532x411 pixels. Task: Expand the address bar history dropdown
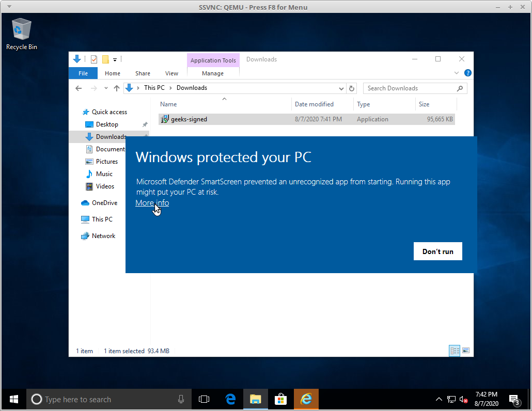[341, 88]
